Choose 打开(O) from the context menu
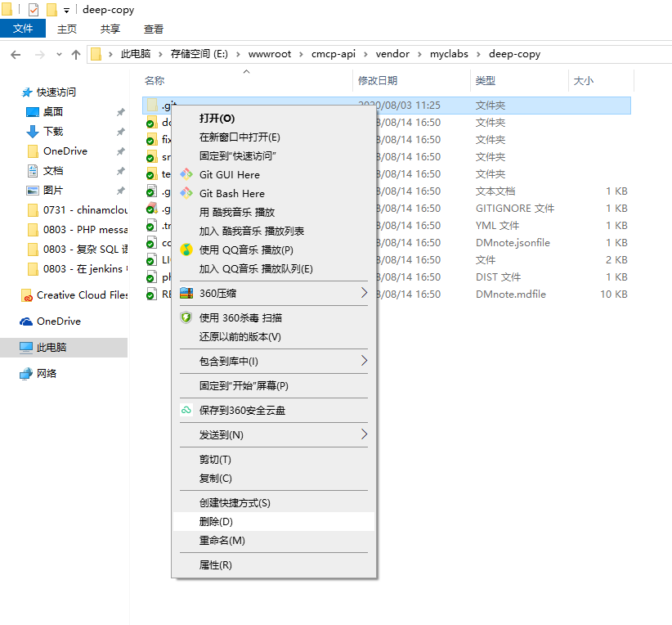The image size is (672, 625). (274, 119)
